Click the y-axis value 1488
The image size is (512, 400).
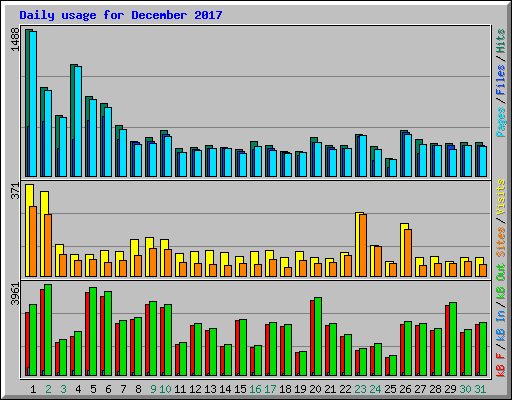[x=15, y=39]
